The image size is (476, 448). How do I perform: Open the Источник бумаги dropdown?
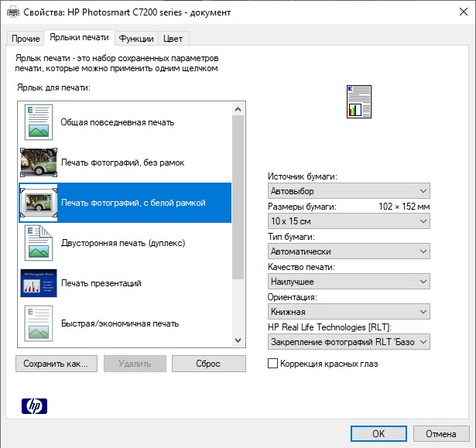[x=349, y=191]
